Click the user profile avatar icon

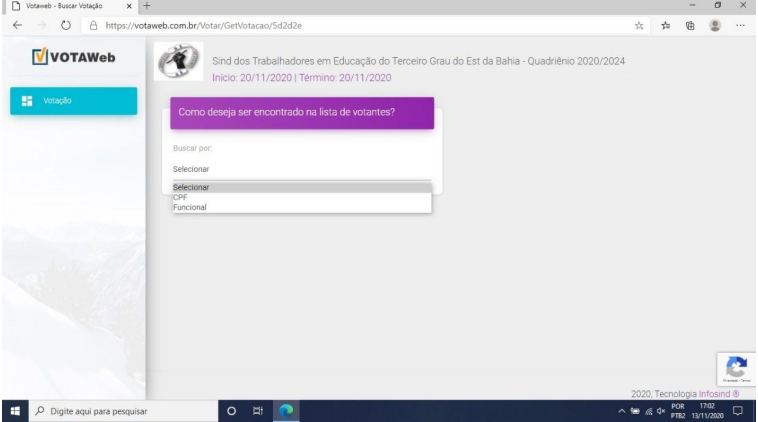tap(717, 26)
